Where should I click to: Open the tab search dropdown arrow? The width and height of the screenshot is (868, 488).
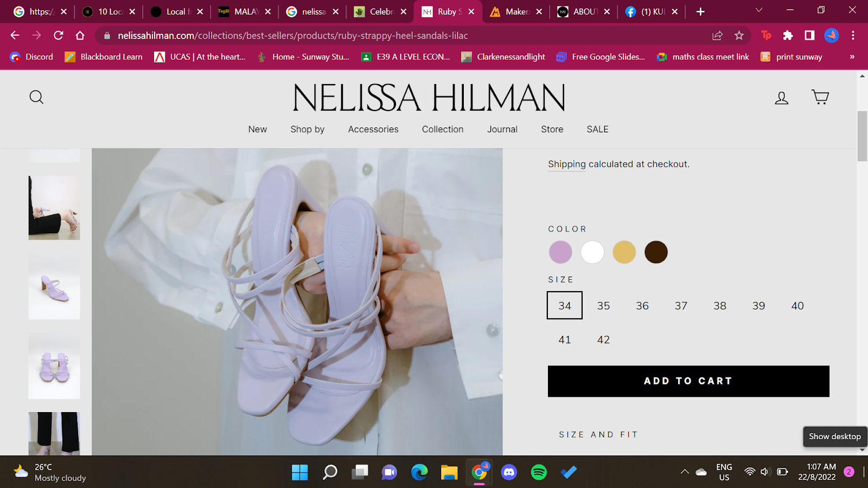(x=759, y=10)
